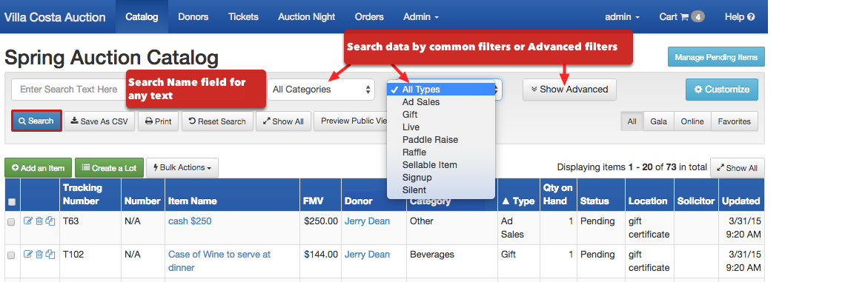Delete the cash $250 item via trash icon

[x=39, y=221]
